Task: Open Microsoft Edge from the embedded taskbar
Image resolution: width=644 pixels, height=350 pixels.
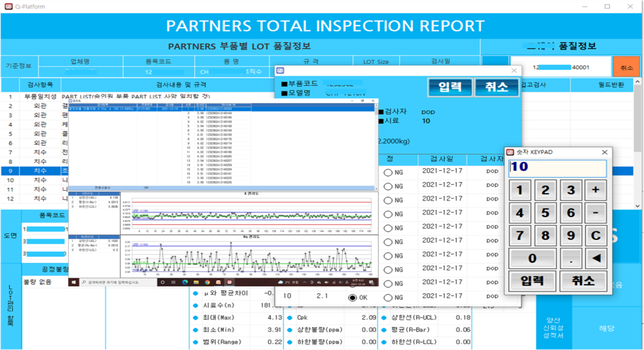Action: tap(185, 282)
